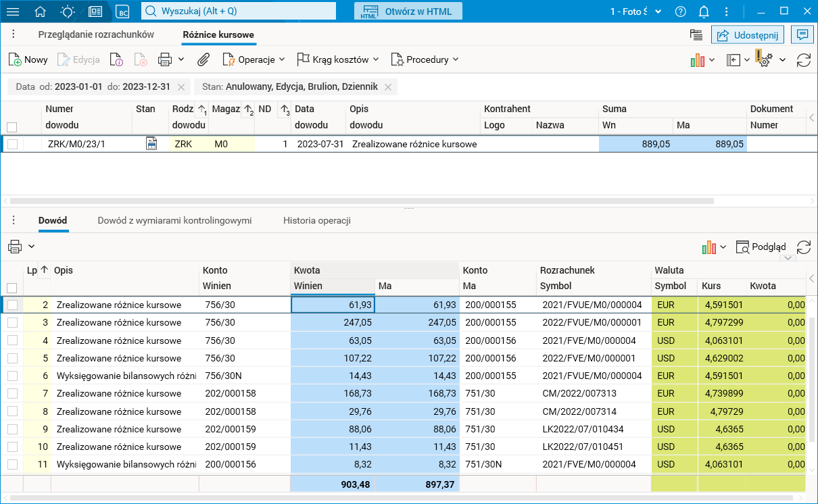Click the printer icon in top toolbar
Image resolution: width=818 pixels, height=504 pixels.
point(165,59)
